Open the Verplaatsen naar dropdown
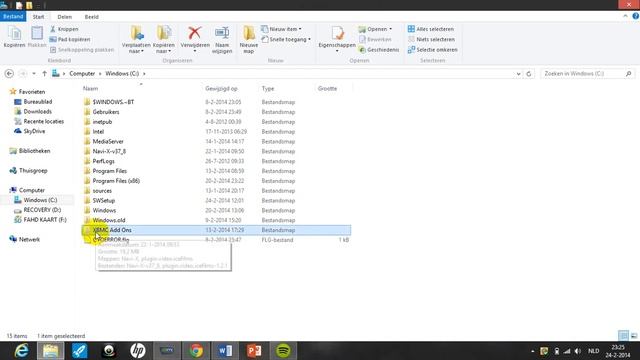The height and width of the screenshot is (360, 640). tap(136, 39)
